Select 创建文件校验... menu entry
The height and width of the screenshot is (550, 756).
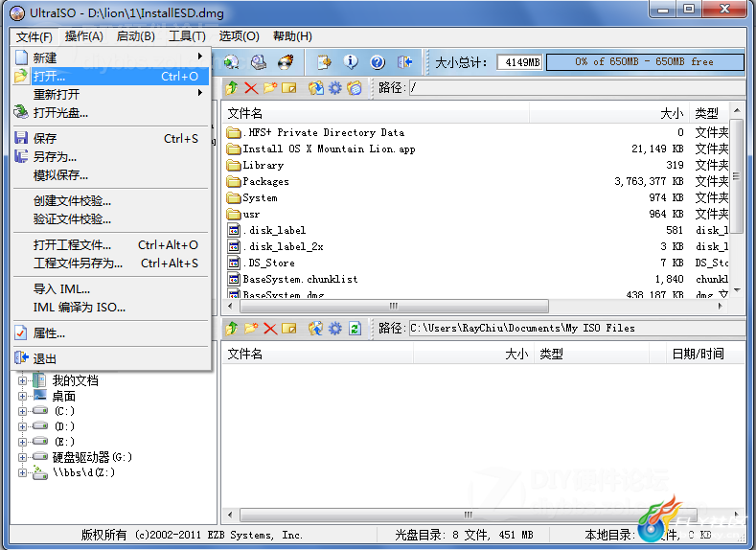pyautogui.click(x=111, y=201)
